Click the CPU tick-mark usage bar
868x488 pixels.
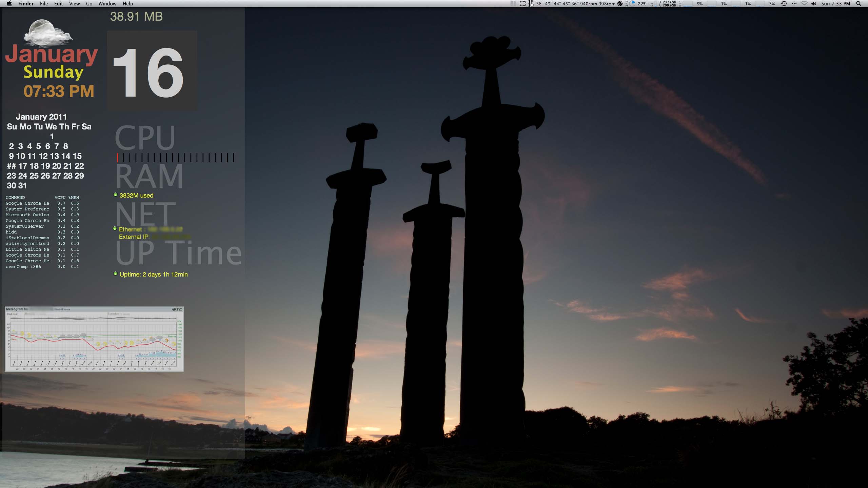click(x=175, y=157)
